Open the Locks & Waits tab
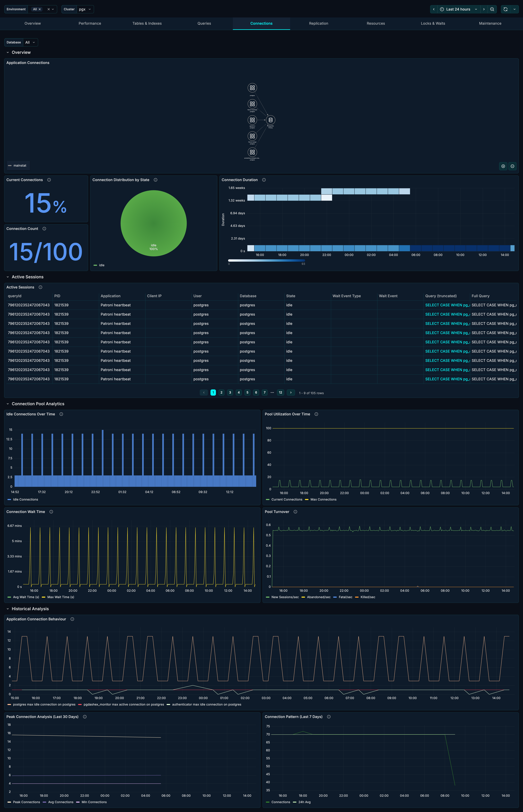 pyautogui.click(x=433, y=23)
